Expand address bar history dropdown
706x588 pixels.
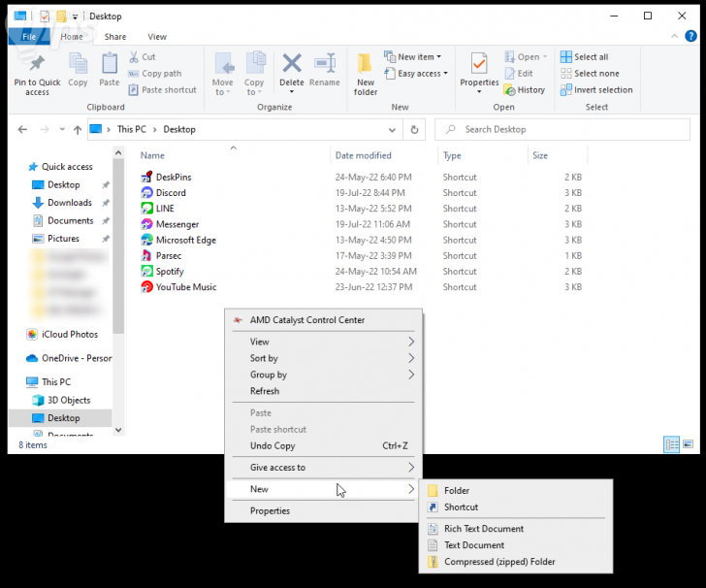click(392, 130)
